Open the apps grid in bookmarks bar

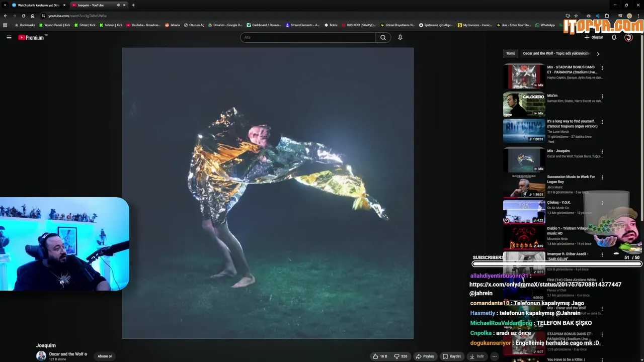coord(5,25)
